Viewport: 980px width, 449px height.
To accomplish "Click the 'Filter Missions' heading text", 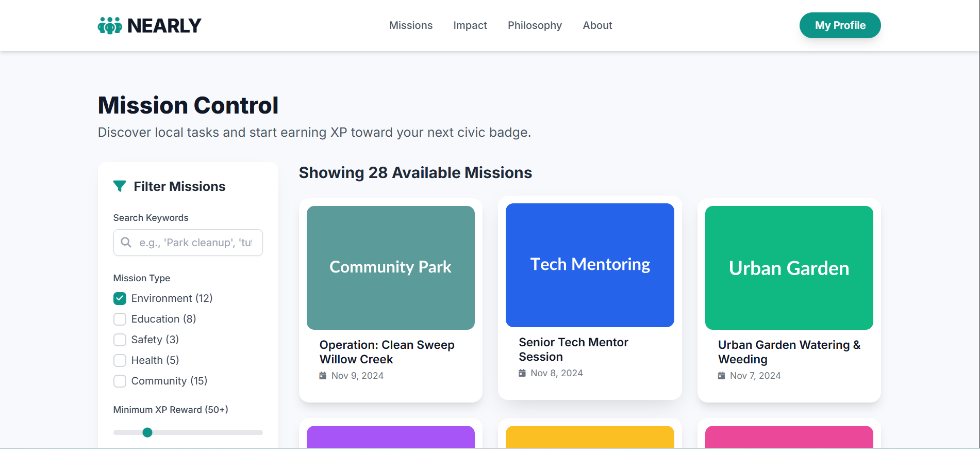I will pyautogui.click(x=179, y=186).
